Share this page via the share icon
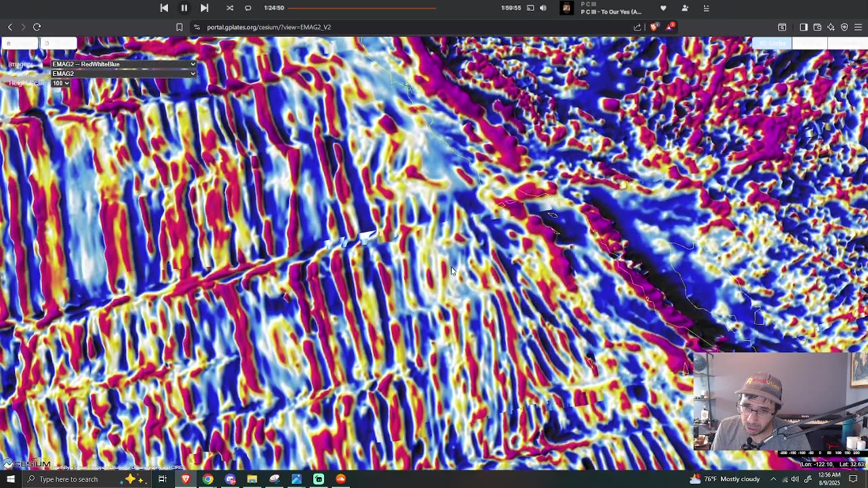 637,27
